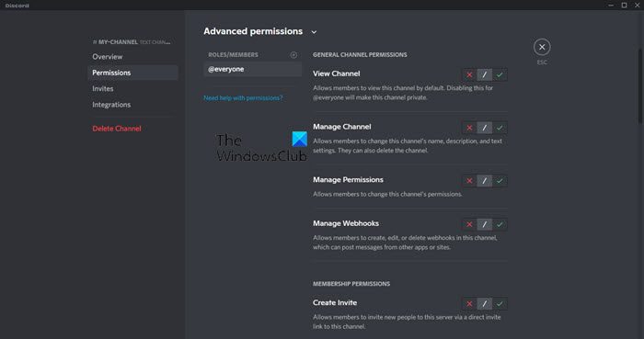
Task: Select the @everyone role
Action: [253, 69]
